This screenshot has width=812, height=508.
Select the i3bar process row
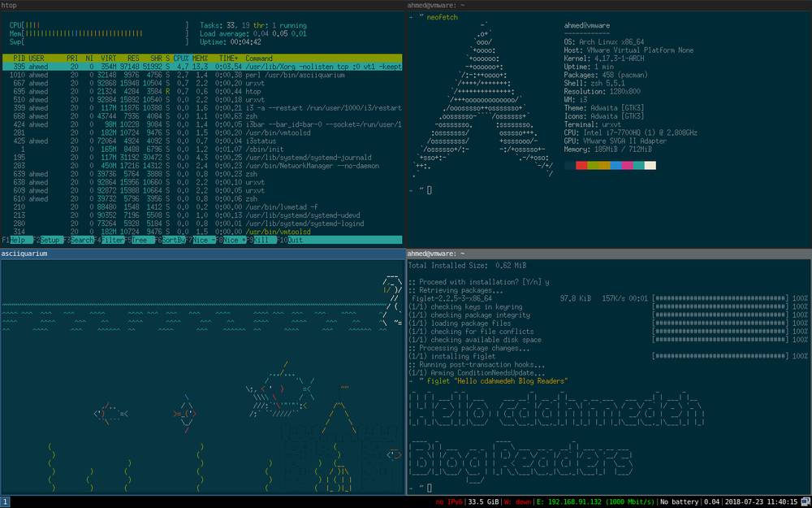202,124
